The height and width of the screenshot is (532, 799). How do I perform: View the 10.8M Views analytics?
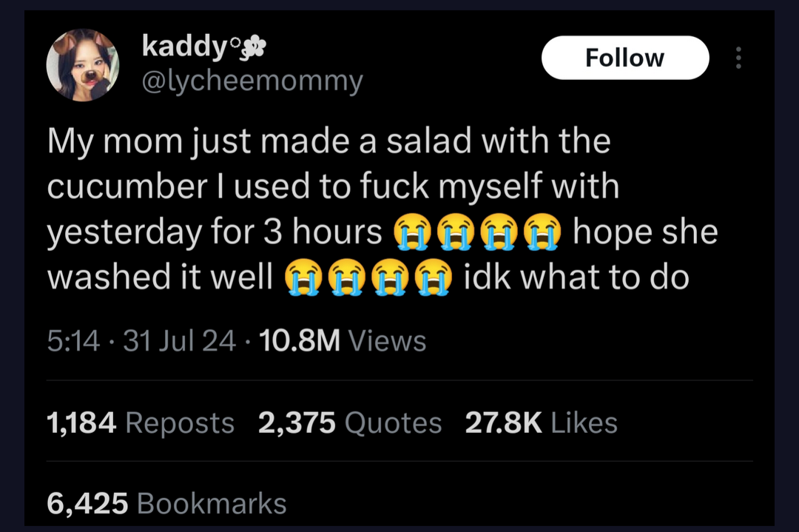point(344,341)
